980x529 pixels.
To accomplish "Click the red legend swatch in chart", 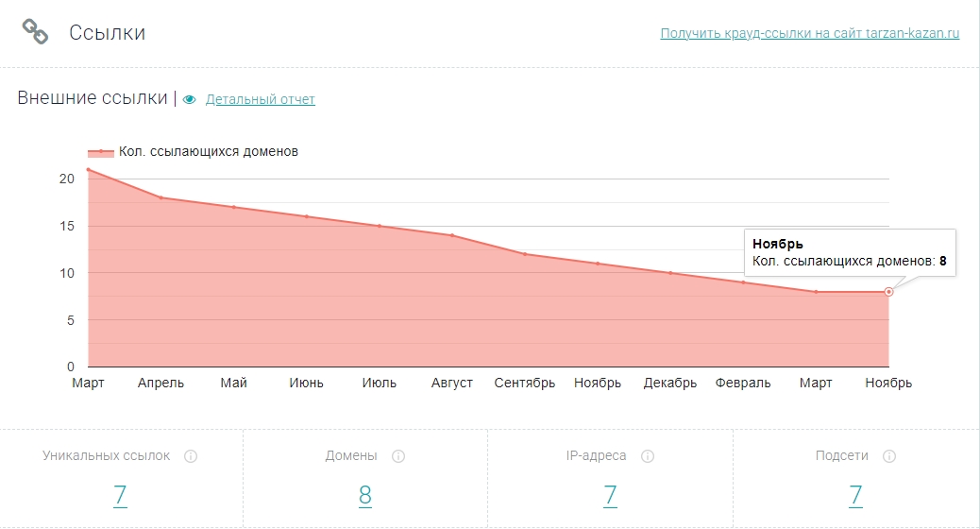I will click(x=101, y=152).
